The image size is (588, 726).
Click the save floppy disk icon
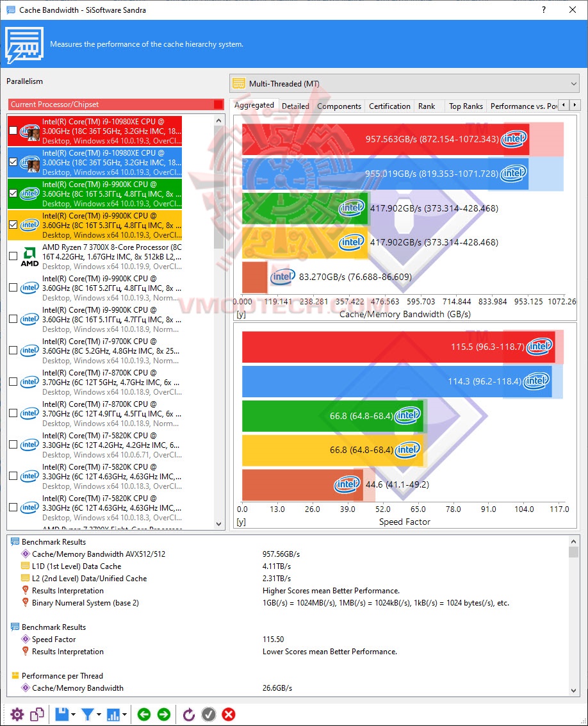pos(62,714)
